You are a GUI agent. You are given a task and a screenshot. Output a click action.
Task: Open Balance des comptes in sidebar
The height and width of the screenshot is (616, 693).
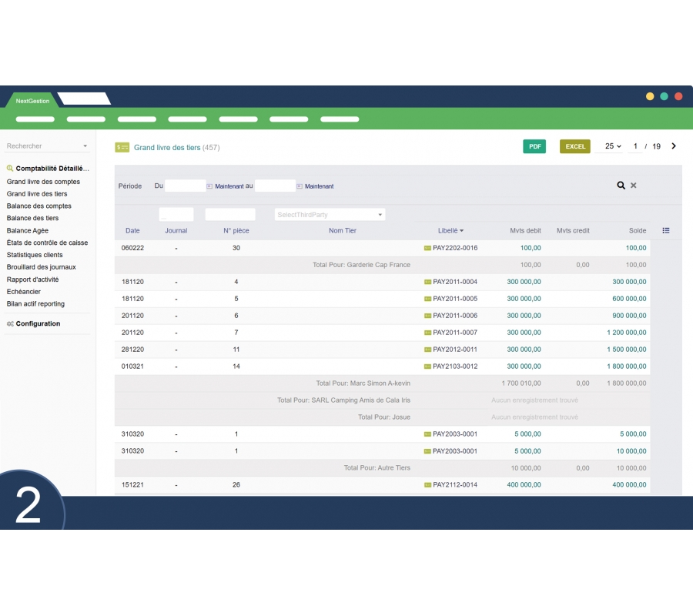tap(39, 206)
